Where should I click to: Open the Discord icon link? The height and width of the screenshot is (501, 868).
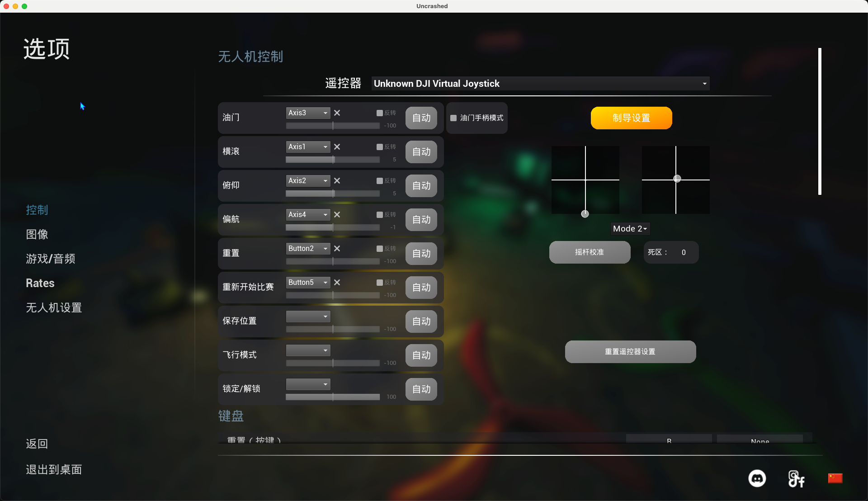(x=757, y=478)
